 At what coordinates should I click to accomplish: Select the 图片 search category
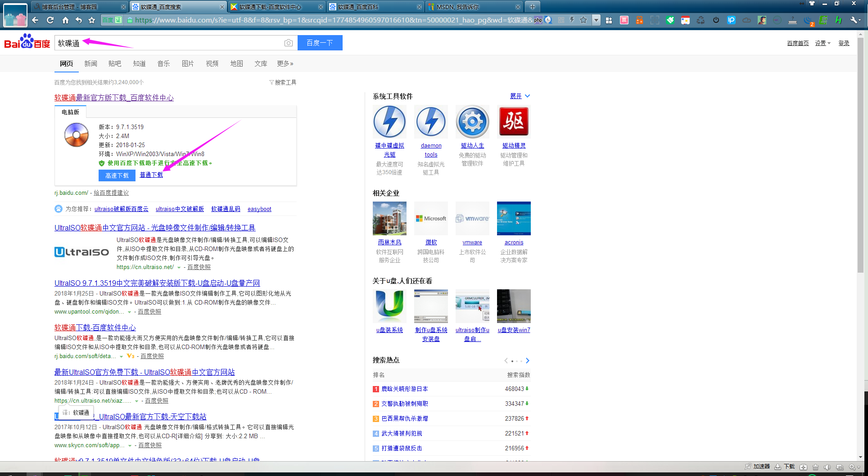point(188,63)
